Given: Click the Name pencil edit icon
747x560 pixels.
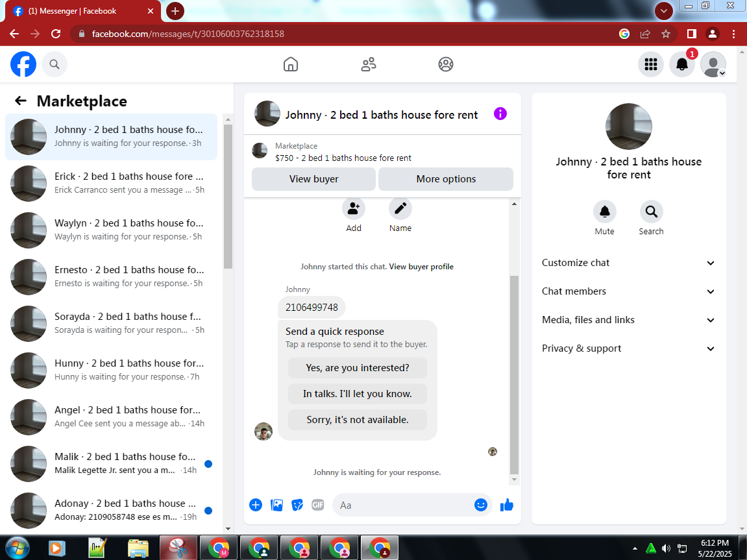Looking at the screenshot, I should [x=400, y=208].
